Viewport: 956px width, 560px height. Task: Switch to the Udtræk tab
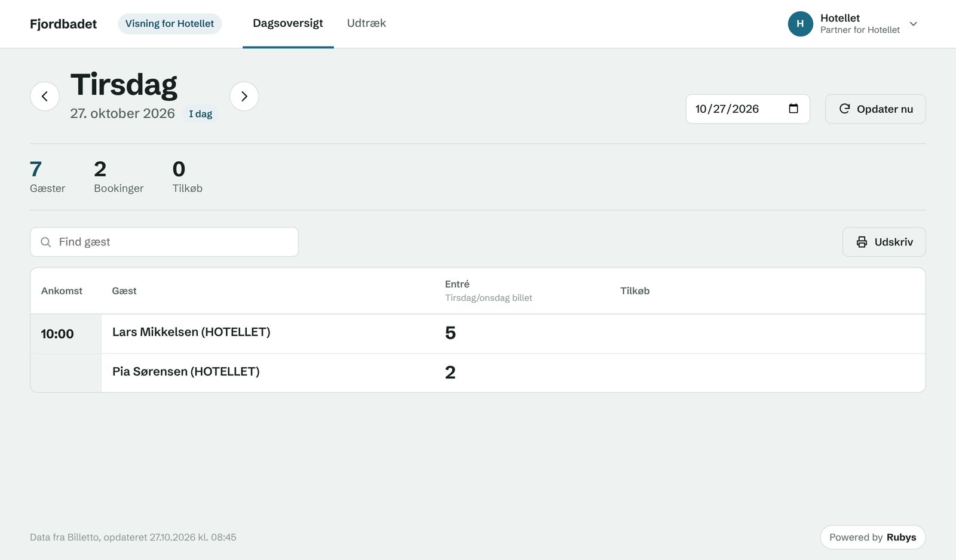(x=366, y=23)
